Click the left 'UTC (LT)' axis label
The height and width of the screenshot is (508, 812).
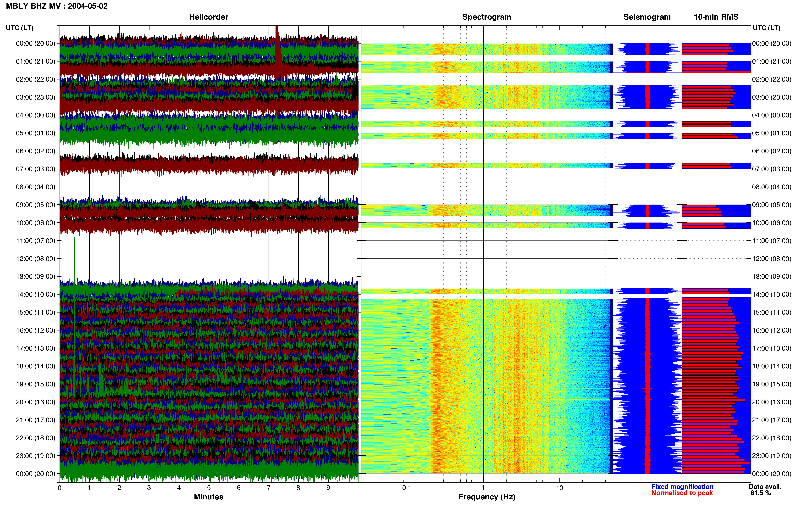click(20, 28)
